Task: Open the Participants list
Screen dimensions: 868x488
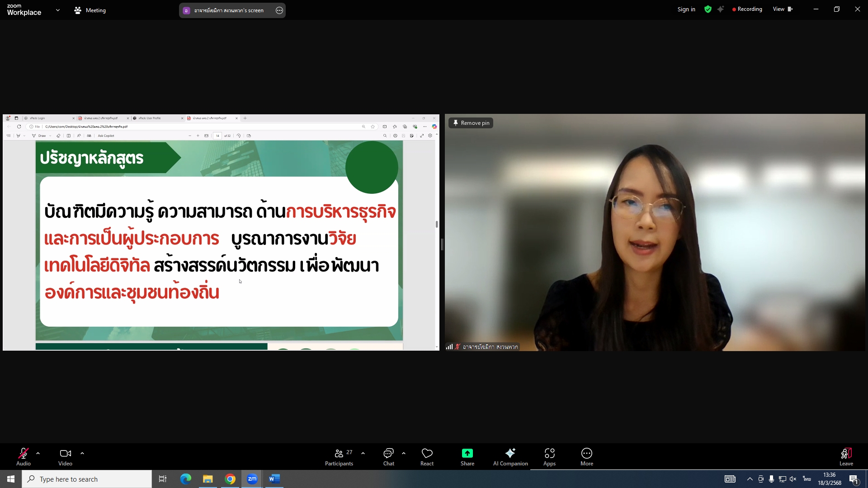Action: 339,456
